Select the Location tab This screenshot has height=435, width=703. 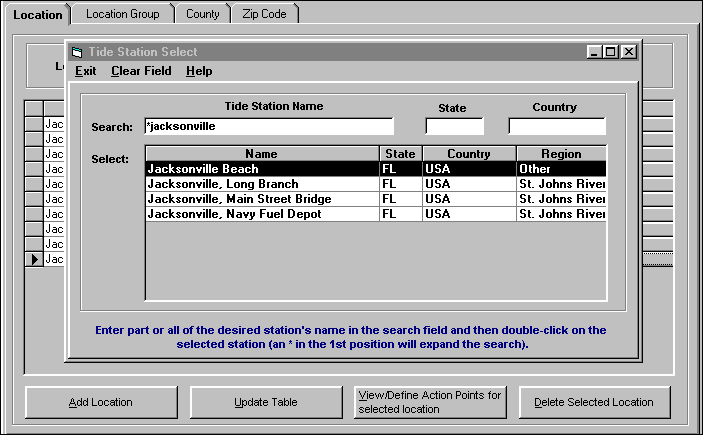click(x=37, y=15)
